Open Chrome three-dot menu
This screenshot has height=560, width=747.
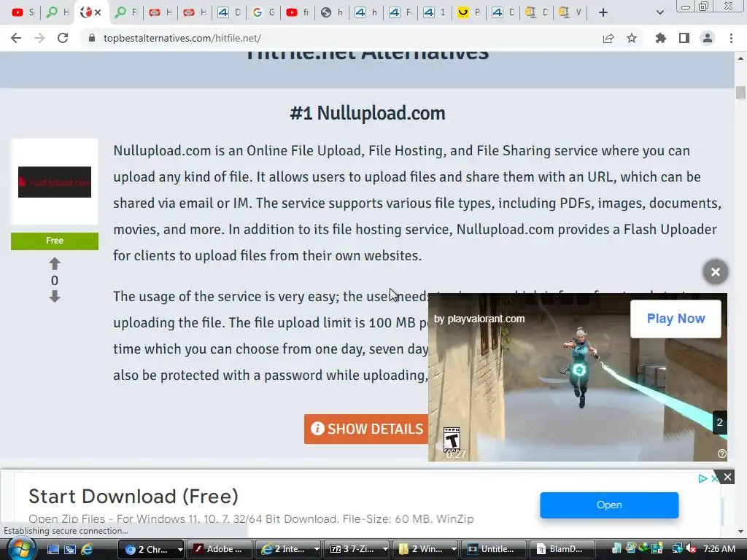(731, 38)
